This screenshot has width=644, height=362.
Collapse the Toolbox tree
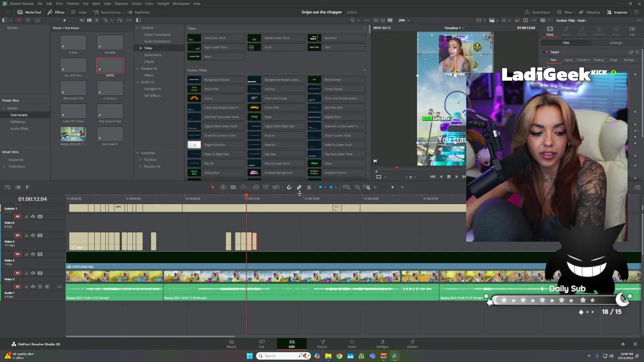pos(137,28)
